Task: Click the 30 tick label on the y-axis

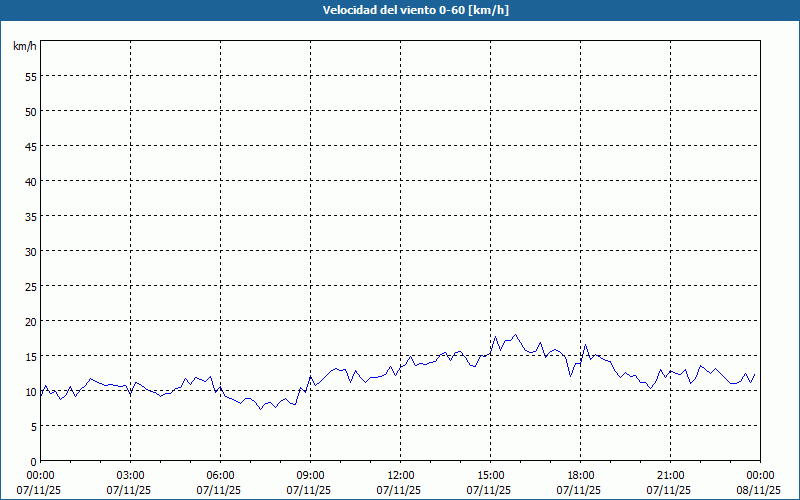Action: (31, 251)
